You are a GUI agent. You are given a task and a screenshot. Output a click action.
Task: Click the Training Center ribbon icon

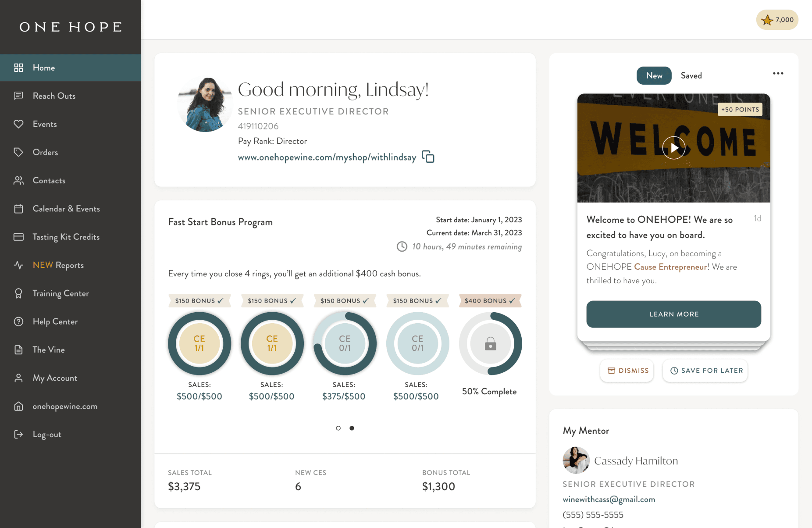coord(18,293)
